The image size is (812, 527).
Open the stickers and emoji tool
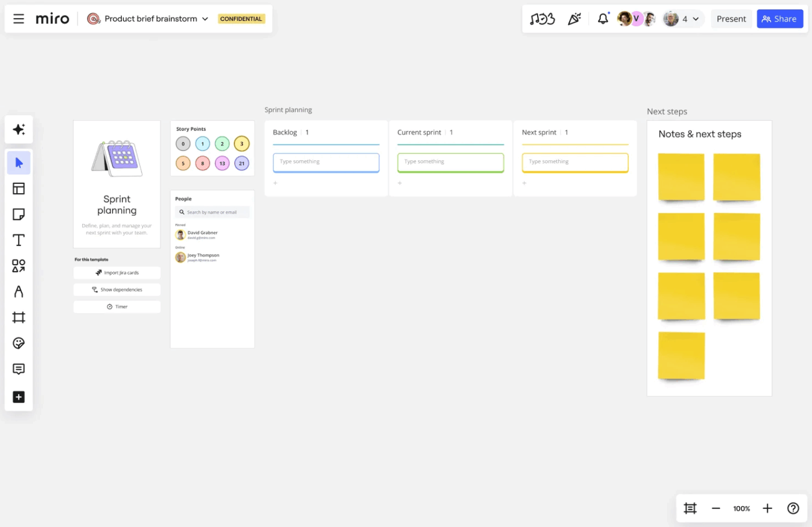click(19, 343)
